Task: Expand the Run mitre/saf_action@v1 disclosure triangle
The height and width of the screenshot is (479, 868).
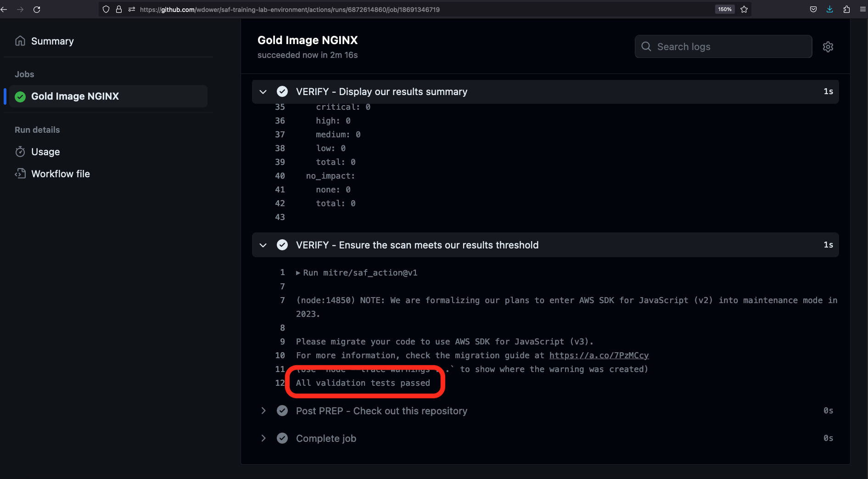Action: 298,273
